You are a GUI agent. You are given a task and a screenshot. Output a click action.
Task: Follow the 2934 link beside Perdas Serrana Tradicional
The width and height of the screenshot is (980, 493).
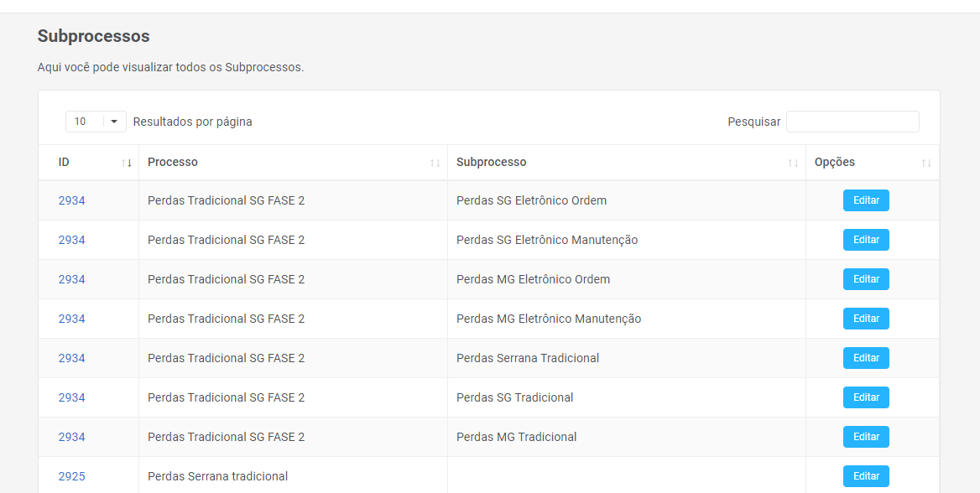click(x=72, y=358)
